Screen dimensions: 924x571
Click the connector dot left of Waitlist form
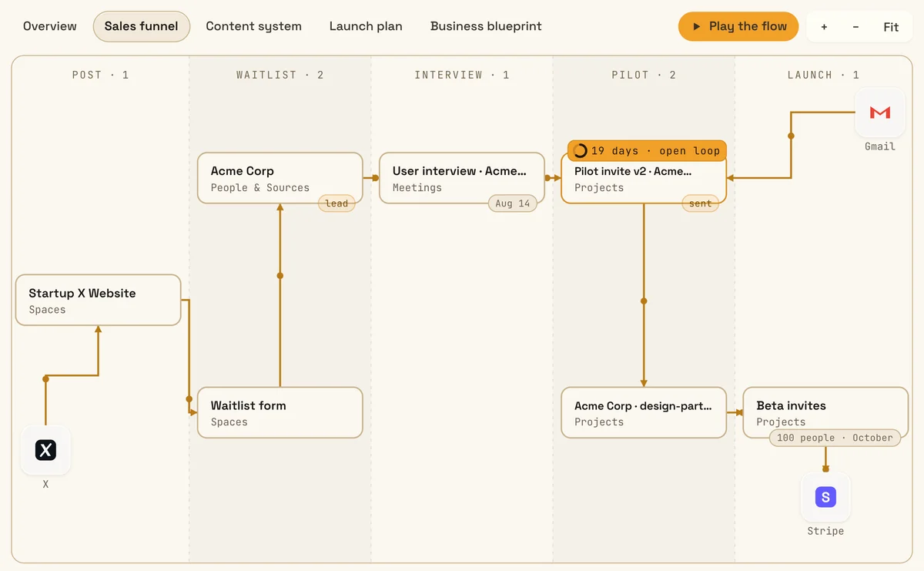coord(189,399)
